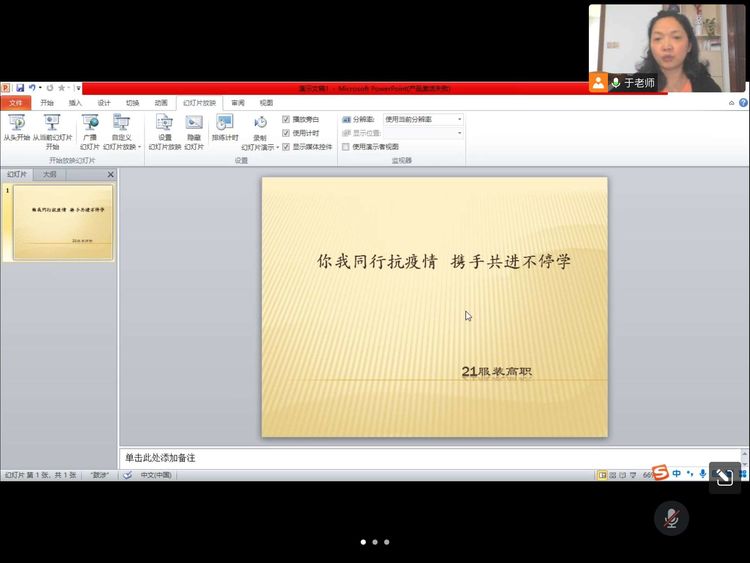This screenshot has height=563, width=750.
Task: Mute microphone button at bottom of meeting
Action: 672,517
